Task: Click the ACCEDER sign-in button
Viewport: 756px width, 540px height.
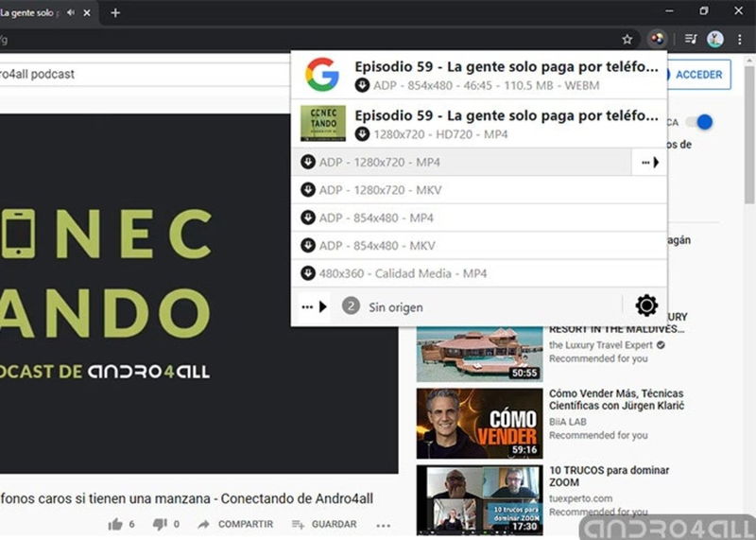Action: 698,75
